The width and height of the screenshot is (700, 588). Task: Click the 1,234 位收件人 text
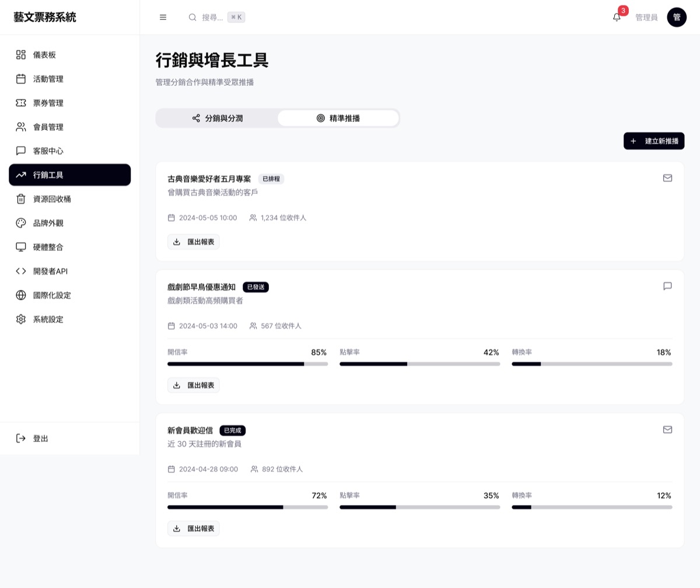(283, 218)
